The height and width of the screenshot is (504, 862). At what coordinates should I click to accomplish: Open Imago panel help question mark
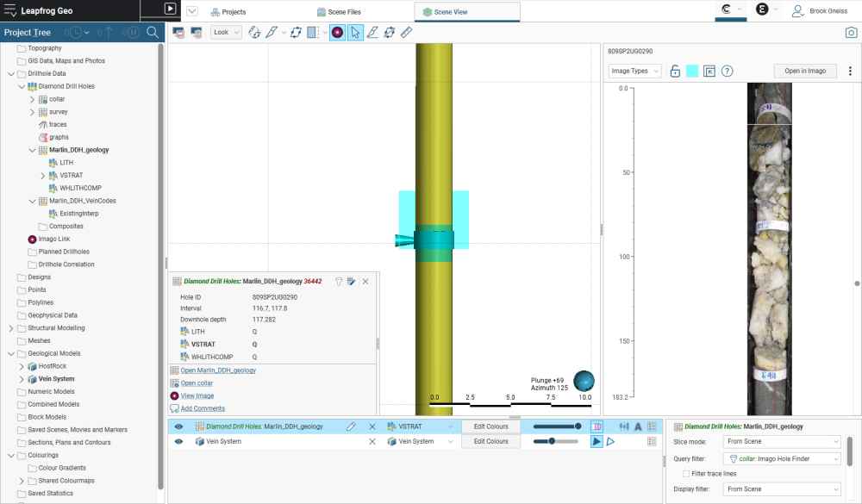[727, 71]
